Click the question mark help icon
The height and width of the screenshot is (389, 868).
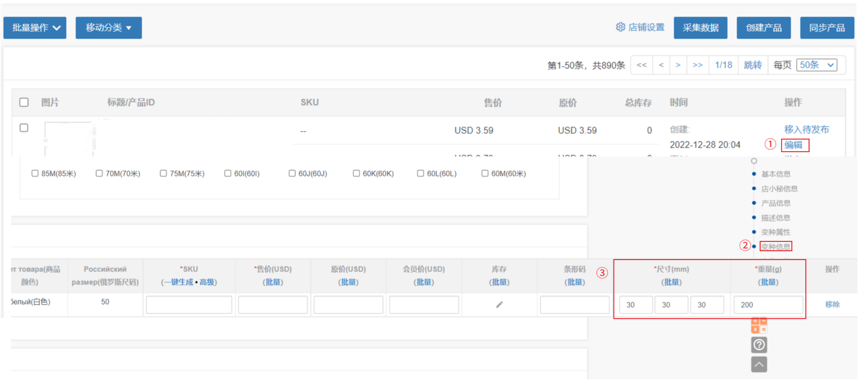click(759, 345)
